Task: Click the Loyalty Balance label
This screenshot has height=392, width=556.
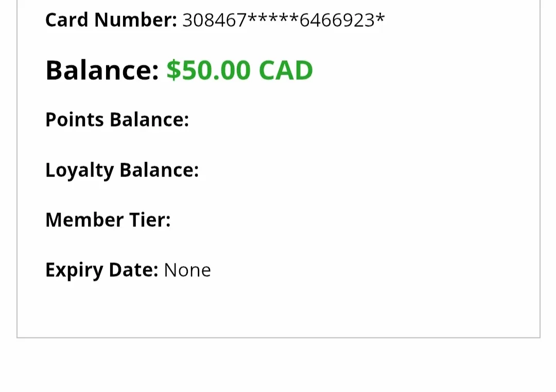Action: click(x=122, y=170)
